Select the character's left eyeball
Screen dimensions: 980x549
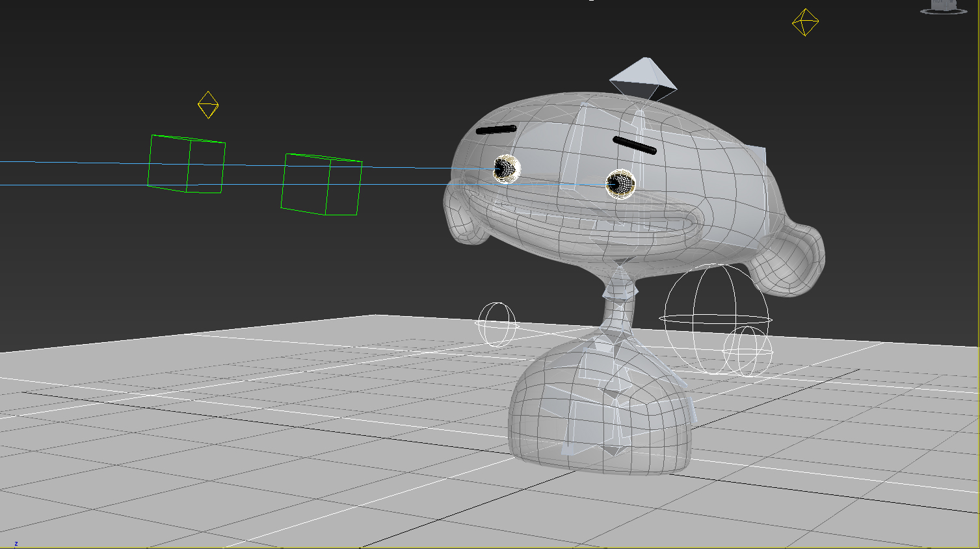[x=506, y=168]
